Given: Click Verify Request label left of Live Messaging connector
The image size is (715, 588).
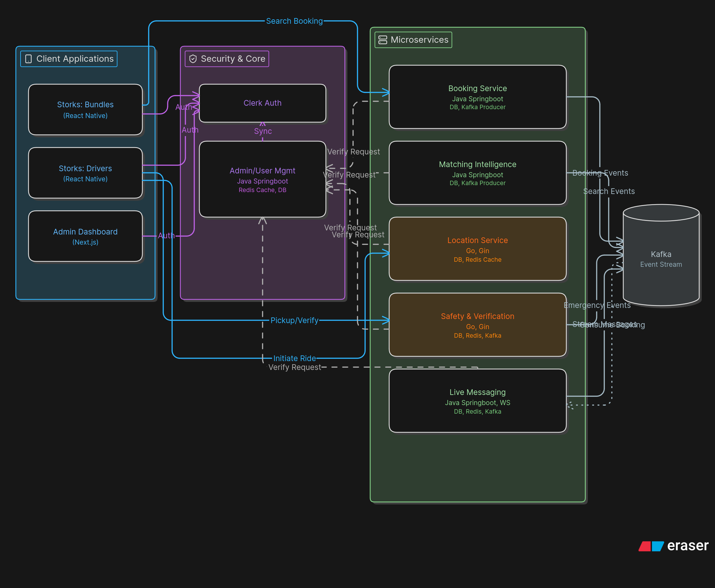Looking at the screenshot, I should pos(295,367).
